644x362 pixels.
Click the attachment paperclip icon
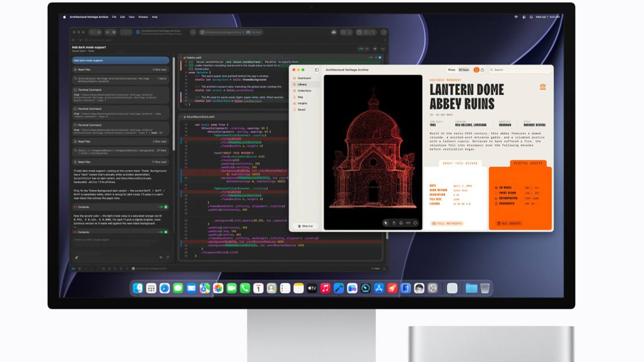pyautogui.click(x=76, y=257)
